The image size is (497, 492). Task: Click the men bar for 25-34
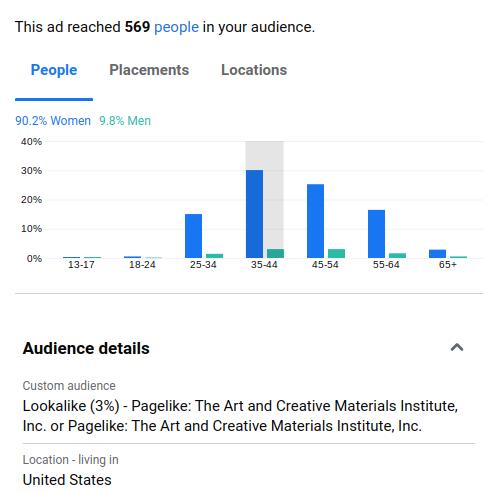214,256
